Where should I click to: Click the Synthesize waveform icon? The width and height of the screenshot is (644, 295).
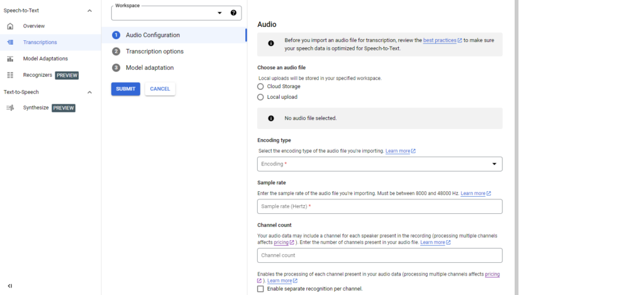pyautogui.click(x=10, y=108)
